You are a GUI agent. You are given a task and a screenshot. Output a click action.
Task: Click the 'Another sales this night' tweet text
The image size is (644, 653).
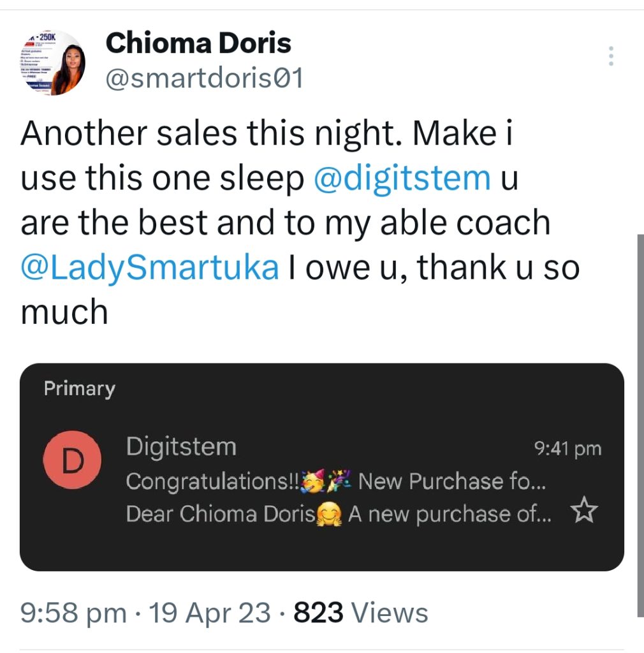pyautogui.click(x=210, y=134)
